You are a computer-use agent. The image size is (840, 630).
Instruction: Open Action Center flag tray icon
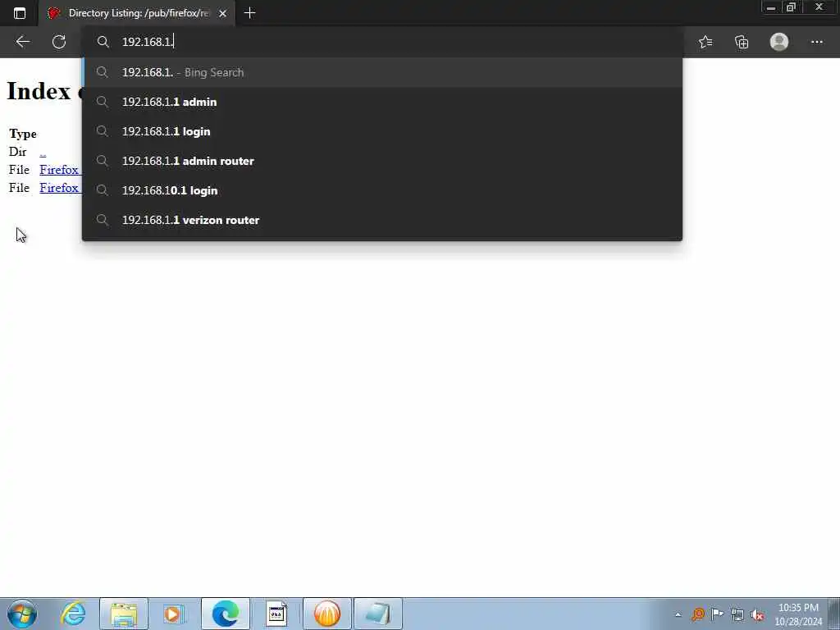pos(717,614)
